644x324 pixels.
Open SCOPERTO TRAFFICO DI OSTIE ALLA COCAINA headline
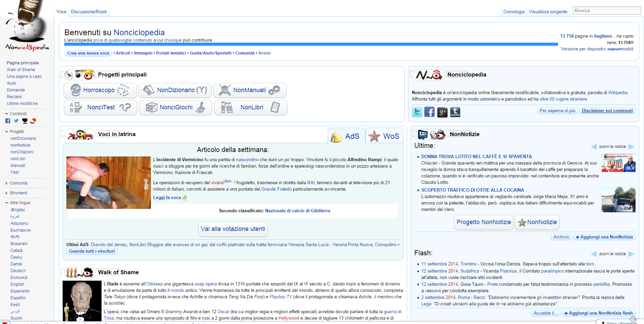tap(473, 190)
